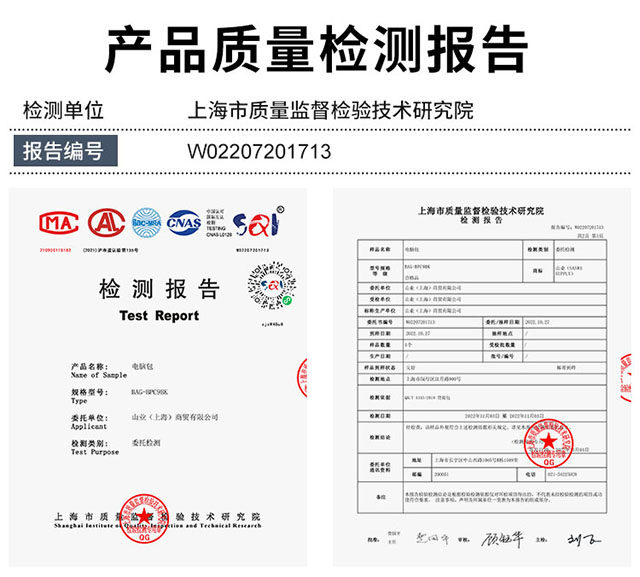This screenshot has height=577, width=640.
Task: Click the 样品数量 row label
Action: (380, 345)
